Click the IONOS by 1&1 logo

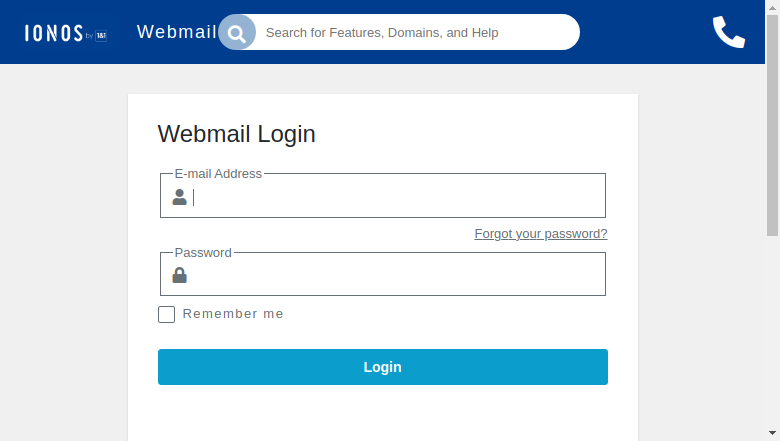click(x=66, y=33)
